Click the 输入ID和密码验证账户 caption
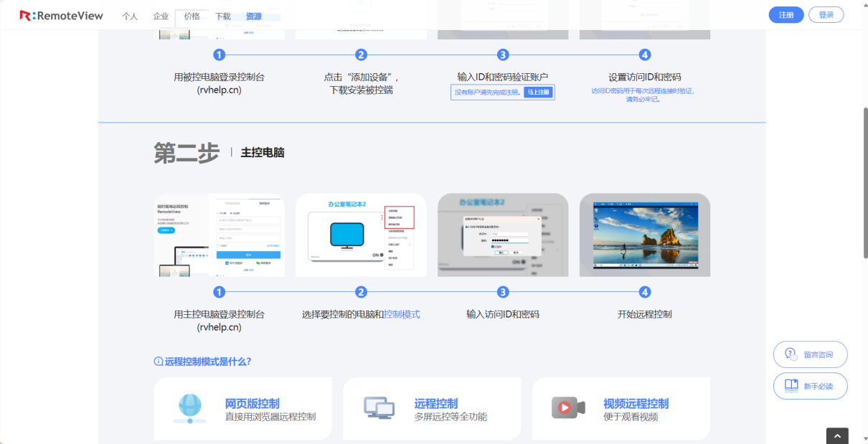The image size is (868, 444). [x=503, y=77]
